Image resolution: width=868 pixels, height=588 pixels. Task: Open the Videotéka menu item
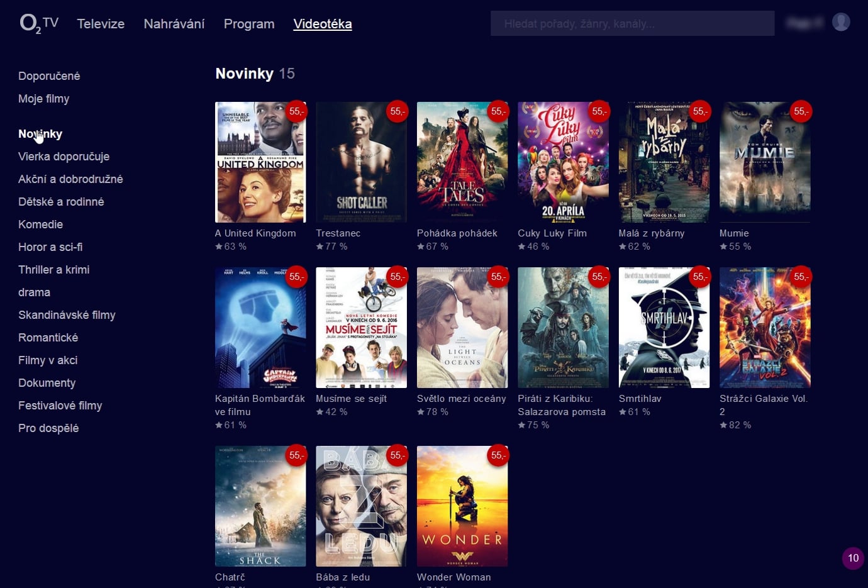[323, 24]
